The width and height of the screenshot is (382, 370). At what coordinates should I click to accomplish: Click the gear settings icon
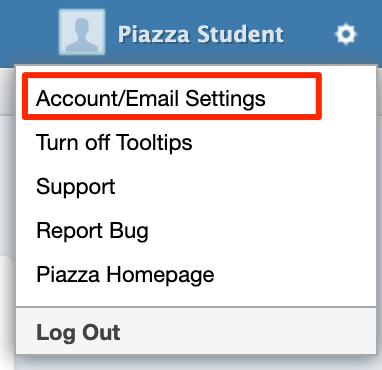click(346, 34)
